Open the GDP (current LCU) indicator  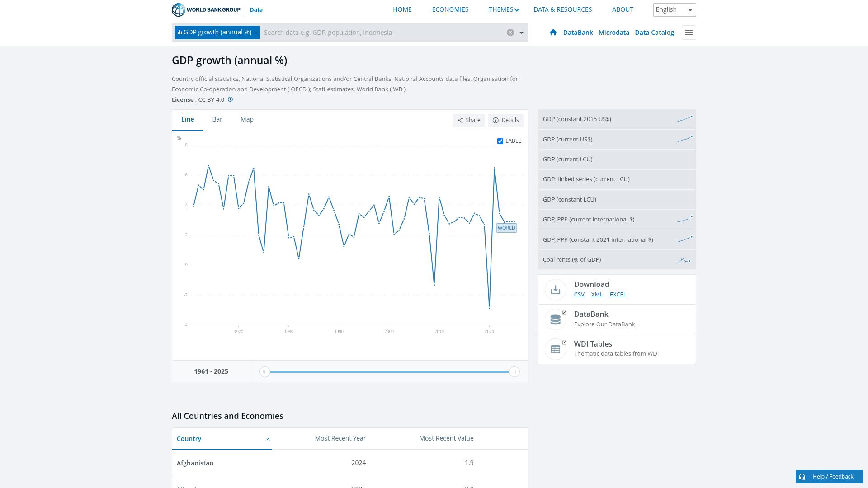coord(617,160)
